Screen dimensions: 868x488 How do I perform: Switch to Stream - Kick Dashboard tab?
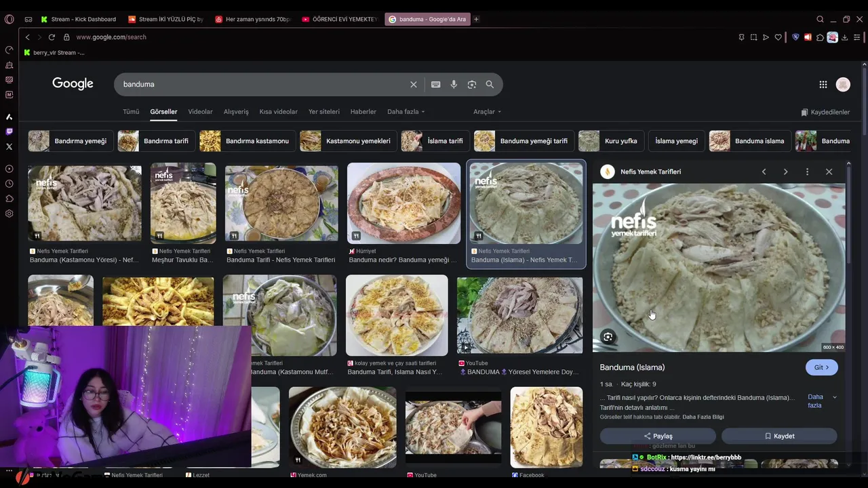point(78,19)
